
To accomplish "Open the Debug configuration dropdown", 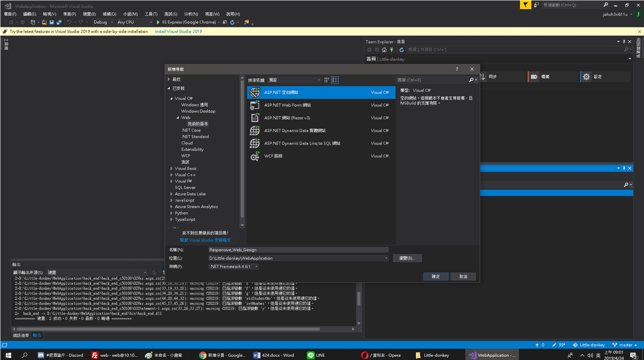I will pos(103,22).
